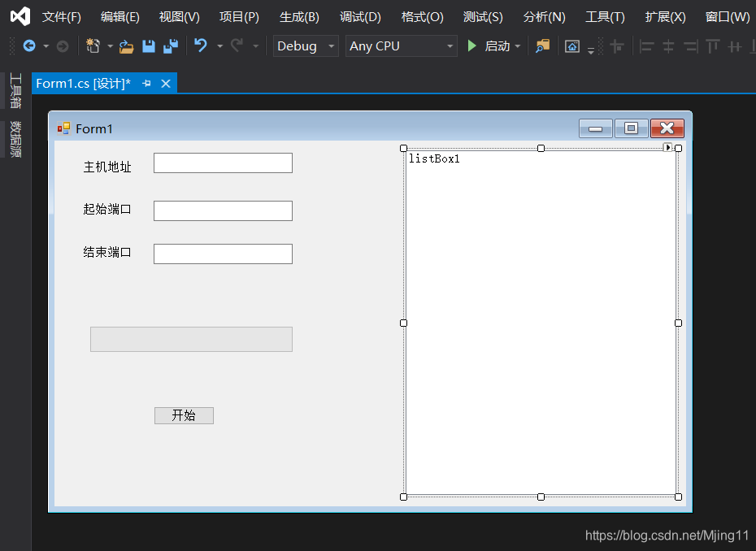Click the green start debugging arrow
The width and height of the screenshot is (756, 551).
472,46
